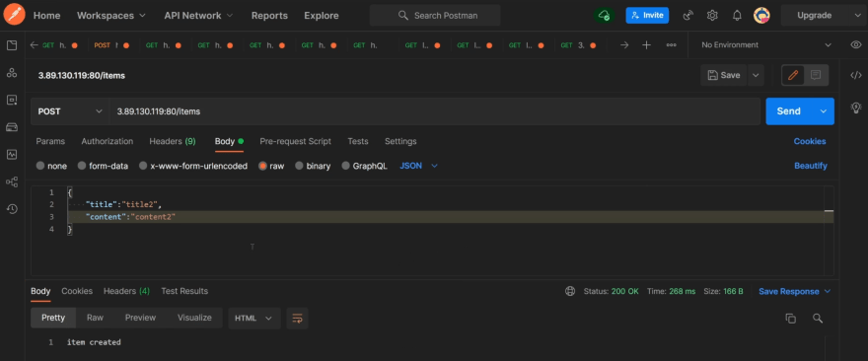Switch to the Params tab
This screenshot has width=868, height=361.
[x=50, y=141]
